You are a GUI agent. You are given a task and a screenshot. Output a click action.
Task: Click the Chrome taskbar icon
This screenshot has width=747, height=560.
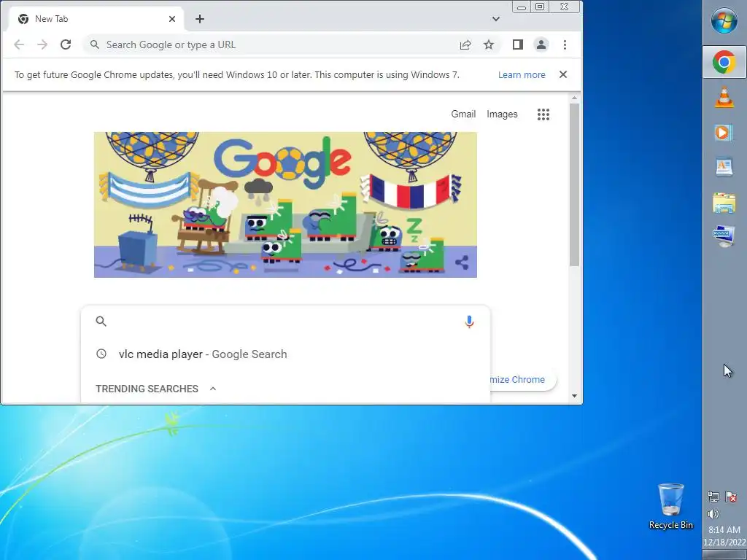(724, 63)
